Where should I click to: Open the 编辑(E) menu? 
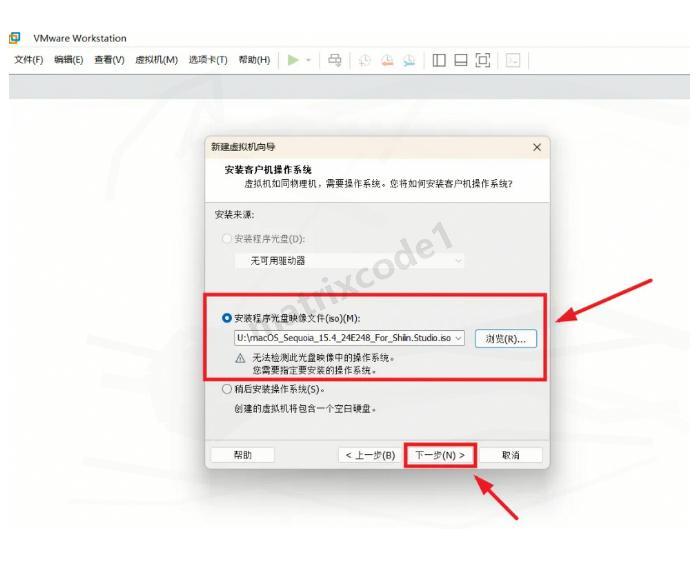[69, 60]
